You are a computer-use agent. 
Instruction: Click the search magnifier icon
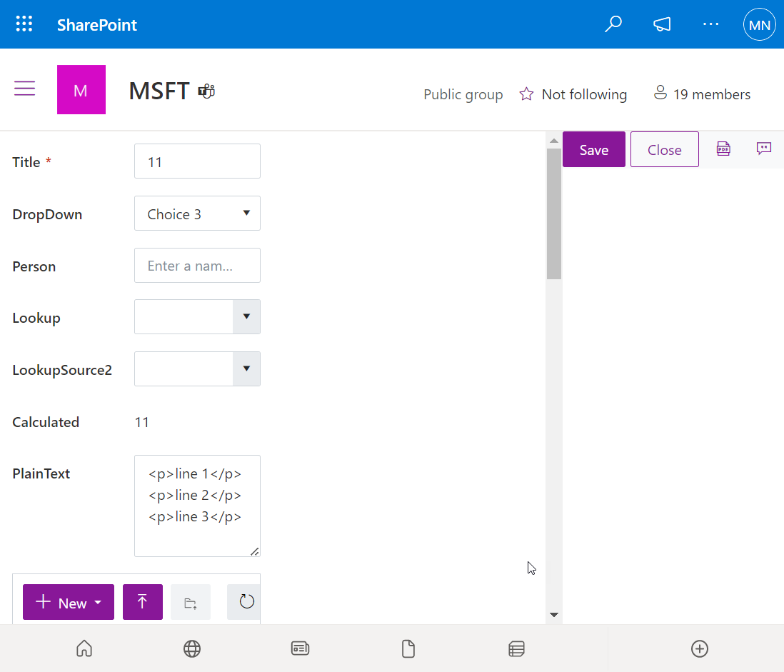point(613,24)
